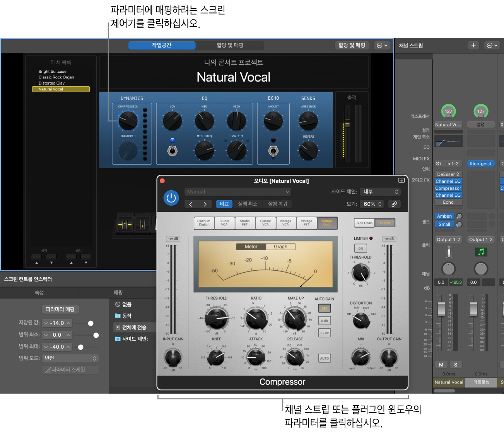The image size is (504, 433).
Task: Solo the channel with S button
Action: [x=456, y=365]
